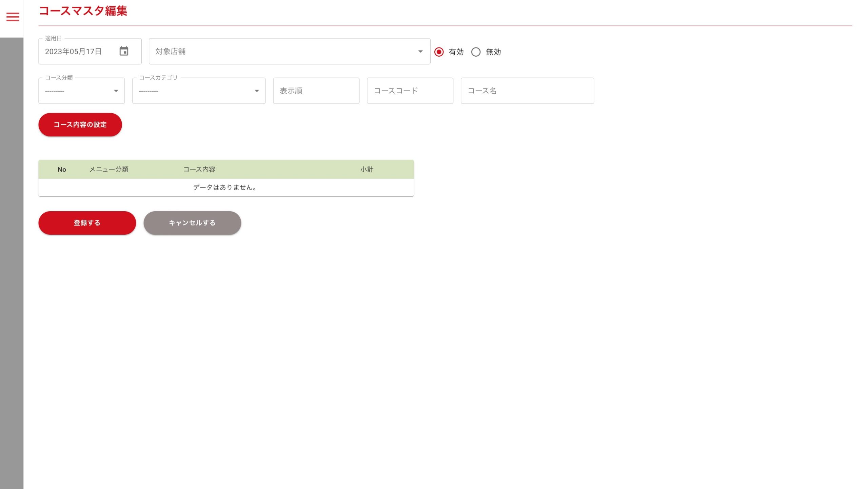Click the コースコード input field
Viewport: 868px width, 489px height.
[410, 91]
